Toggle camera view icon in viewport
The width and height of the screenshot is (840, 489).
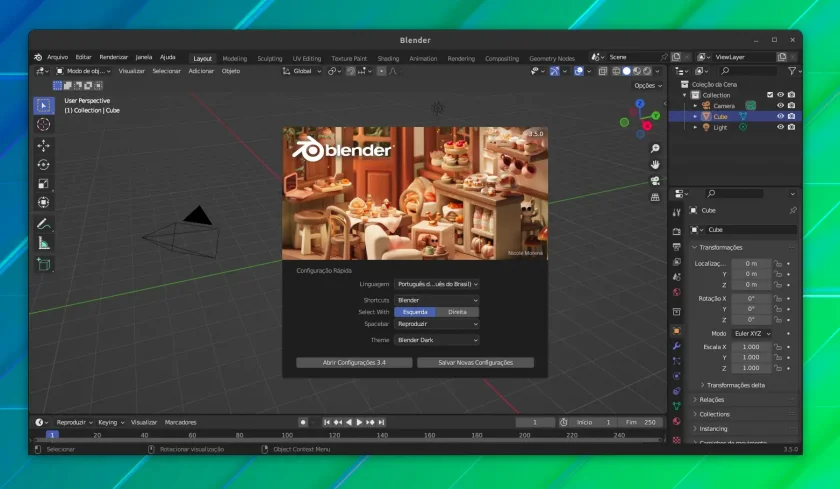click(655, 181)
